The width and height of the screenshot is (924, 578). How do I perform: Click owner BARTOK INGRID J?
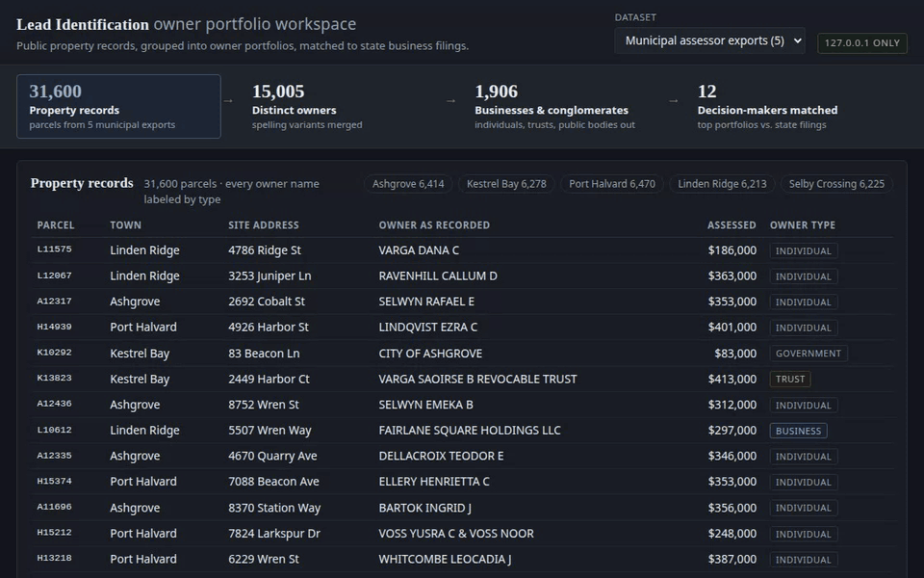point(424,508)
